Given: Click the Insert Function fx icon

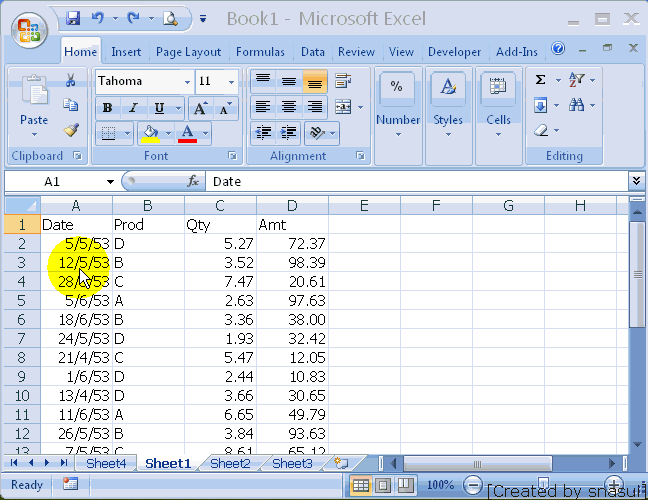Looking at the screenshot, I should coord(194,181).
